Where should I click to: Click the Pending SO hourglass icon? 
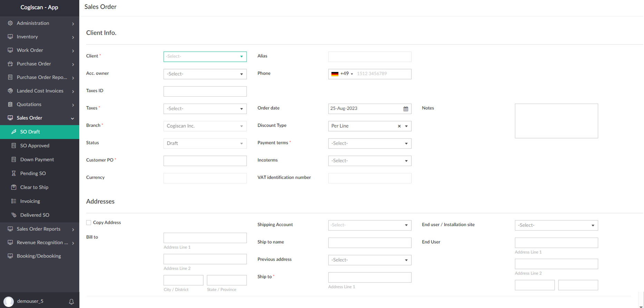(14, 173)
